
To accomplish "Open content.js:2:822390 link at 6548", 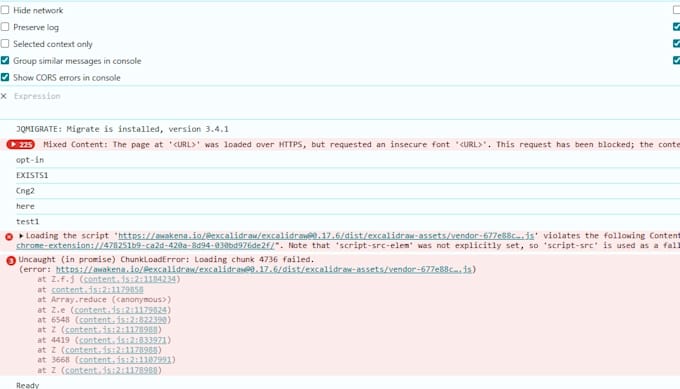I will [x=123, y=320].
